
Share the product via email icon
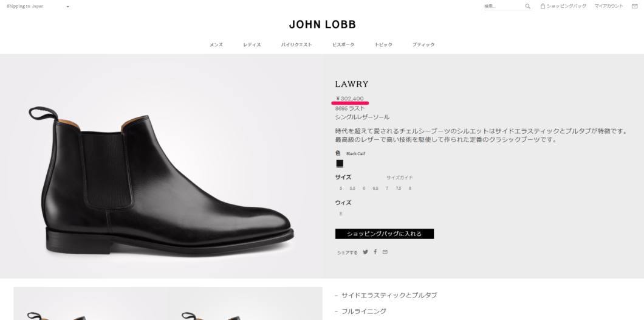[x=385, y=252]
